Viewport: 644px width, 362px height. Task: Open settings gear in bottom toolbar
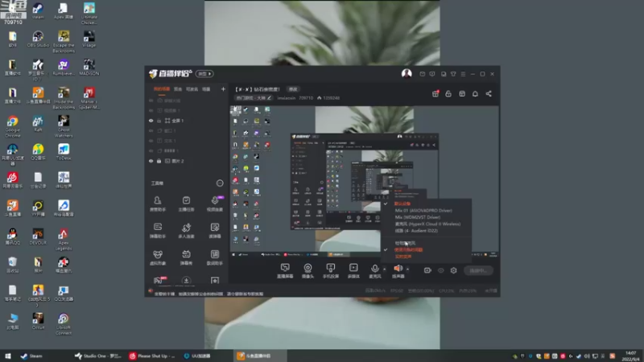[453, 270]
